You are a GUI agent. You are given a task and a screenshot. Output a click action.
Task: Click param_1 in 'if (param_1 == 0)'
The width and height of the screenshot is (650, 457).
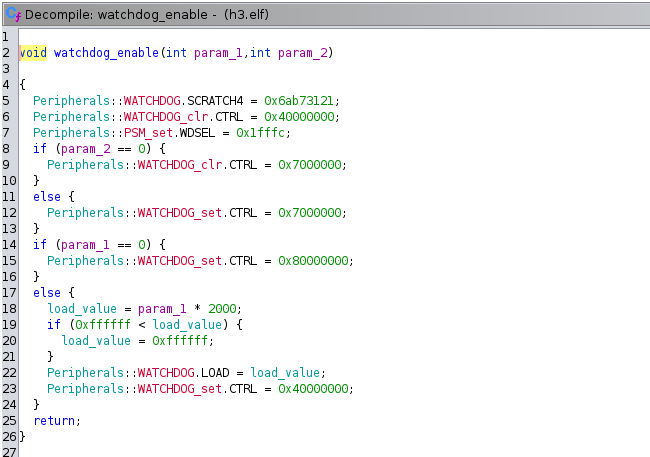(85, 245)
